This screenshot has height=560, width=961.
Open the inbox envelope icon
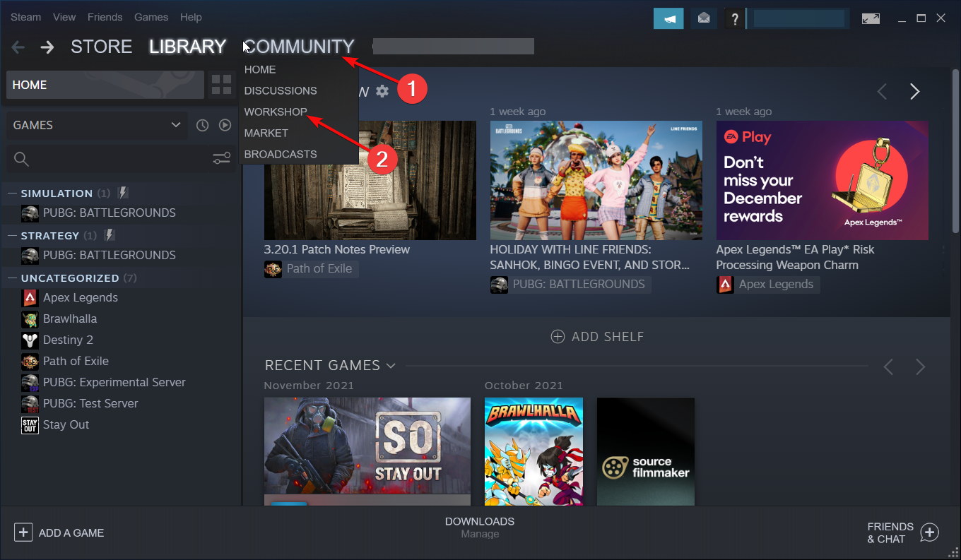click(704, 18)
